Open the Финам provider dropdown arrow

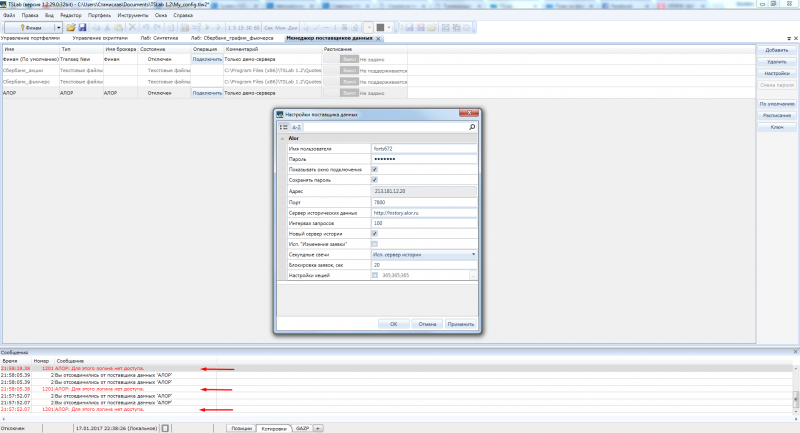click(59, 28)
